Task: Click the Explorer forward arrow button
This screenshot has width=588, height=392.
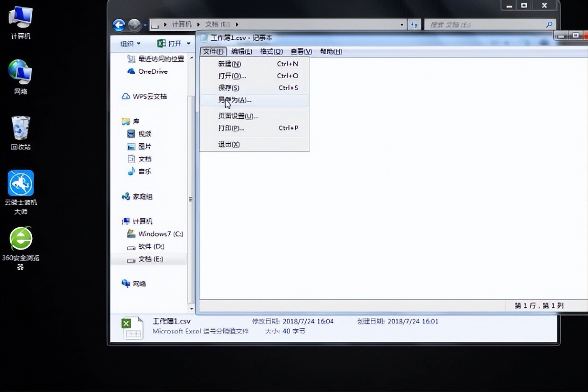Action: point(134,25)
